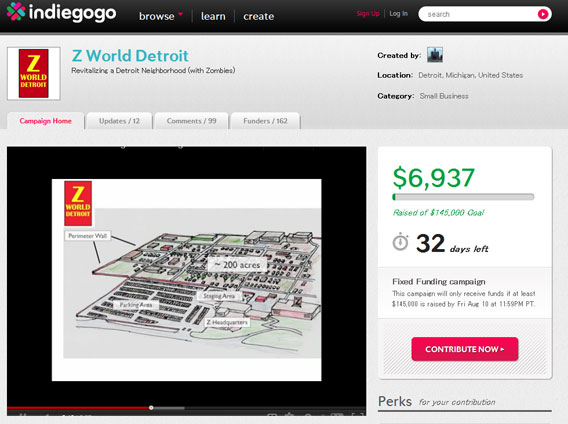Click the '32 days left' text
568x424 pixels.
click(x=452, y=244)
